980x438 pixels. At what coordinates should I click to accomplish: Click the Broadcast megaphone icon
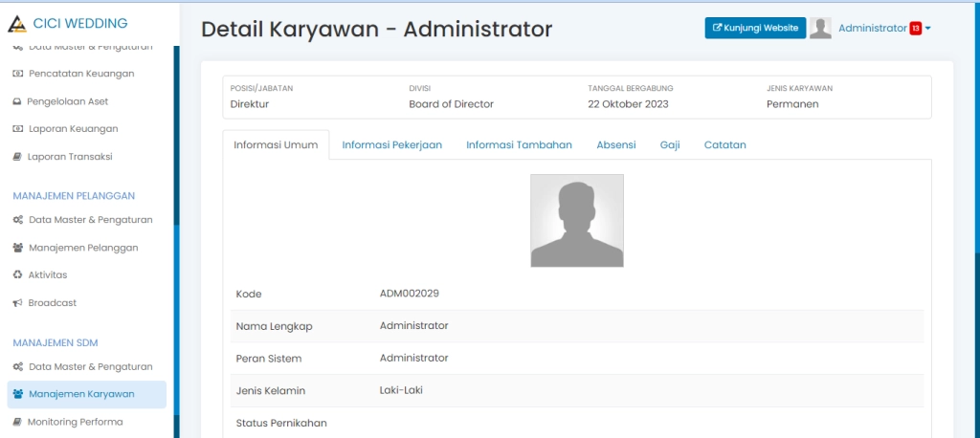[x=17, y=303]
